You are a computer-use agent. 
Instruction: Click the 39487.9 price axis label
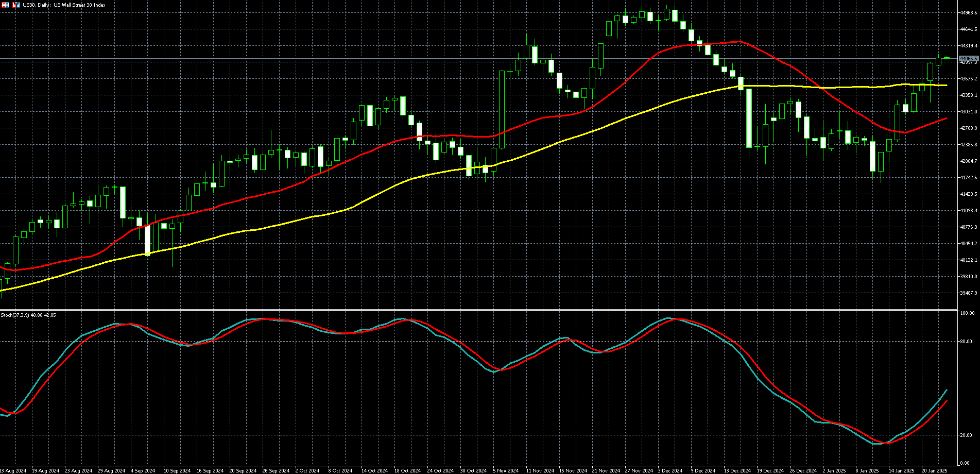[x=969, y=293]
